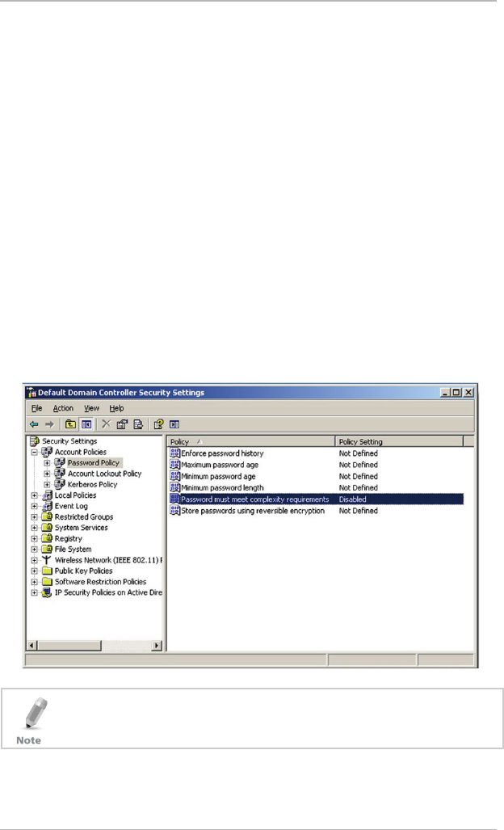504x830 pixels.
Task: Click the horizontal scrollbar thumb in tree pane
Action: (x=69, y=645)
